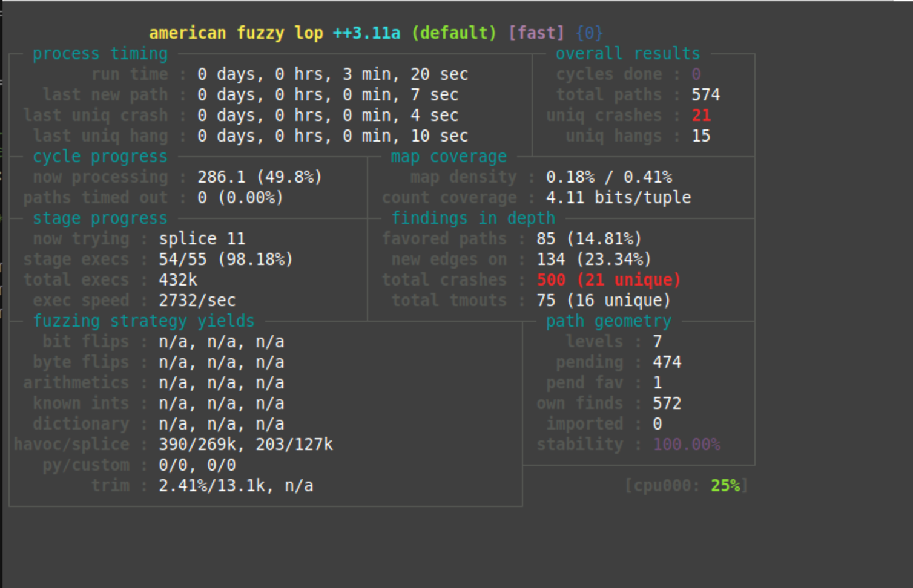Click imported value '0'
Image resolution: width=913 pixels, height=588 pixels.
point(658,423)
